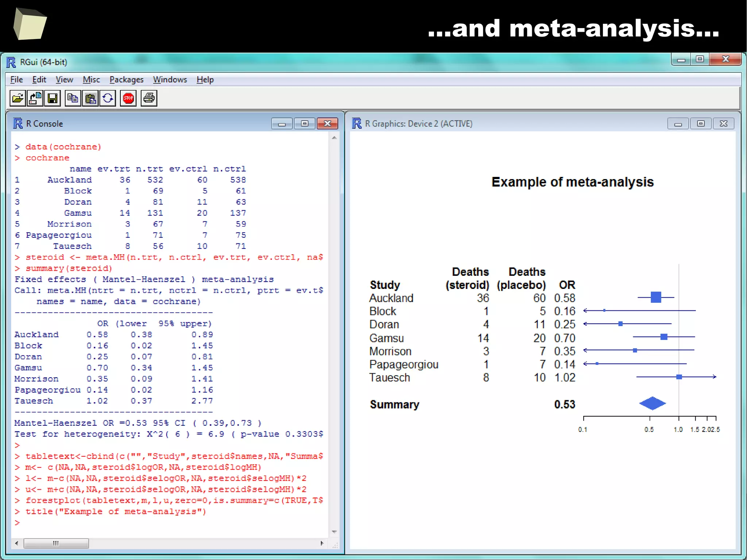This screenshot has width=747, height=560.
Task: Click 'Auckland' row in the cochrane data table
Action: pyautogui.click(x=130, y=180)
